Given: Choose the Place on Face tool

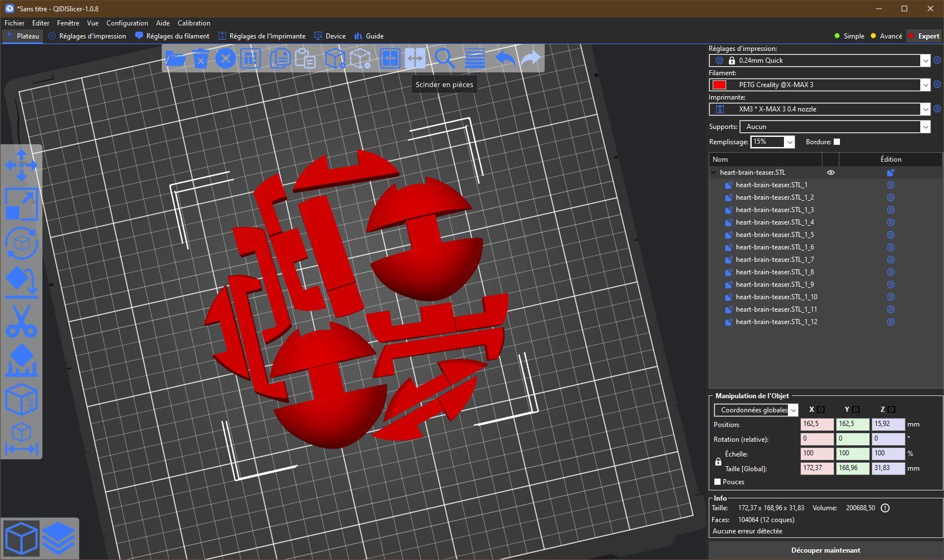Looking at the screenshot, I should pyautogui.click(x=21, y=282).
